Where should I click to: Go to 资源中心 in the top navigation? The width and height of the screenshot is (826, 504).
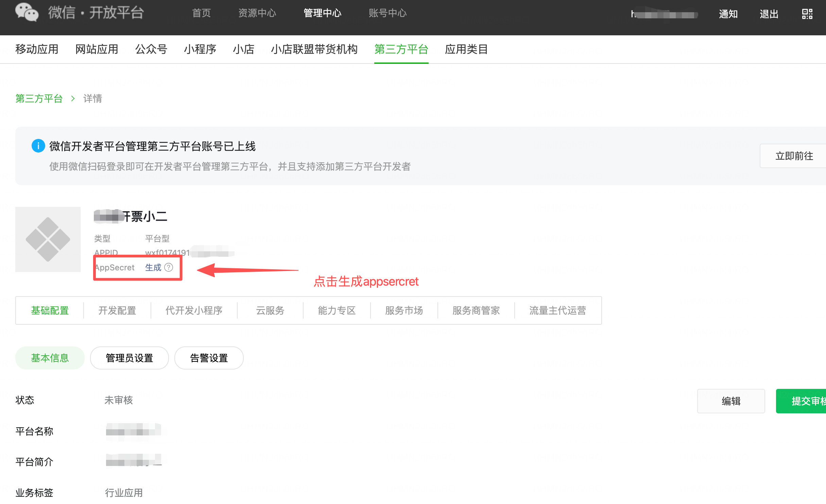[x=257, y=13]
